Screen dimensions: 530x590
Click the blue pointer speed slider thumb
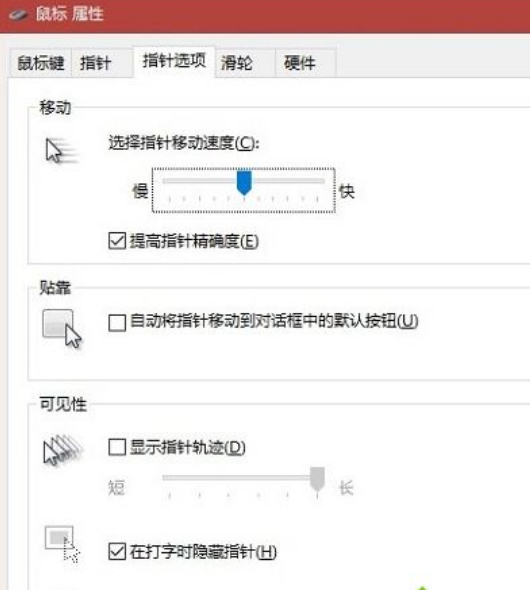(244, 182)
